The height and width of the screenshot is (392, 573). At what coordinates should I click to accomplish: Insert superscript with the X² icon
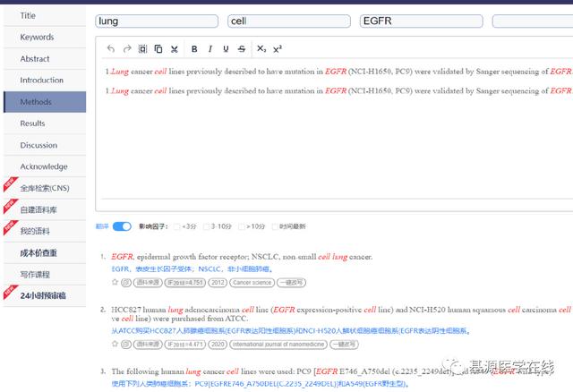tap(278, 49)
